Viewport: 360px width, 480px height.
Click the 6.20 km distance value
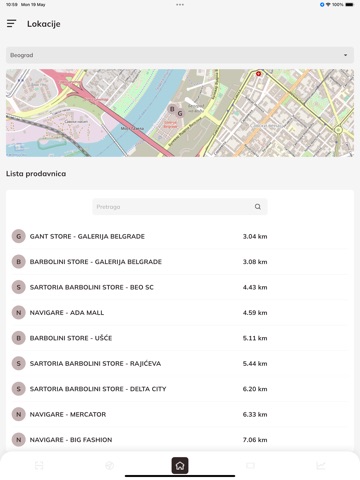(255, 389)
